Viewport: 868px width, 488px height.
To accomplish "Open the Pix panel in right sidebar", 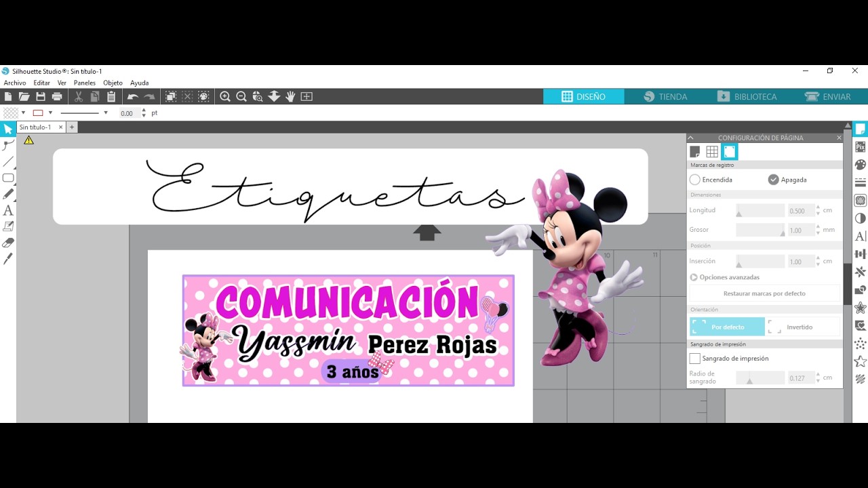I will point(861,146).
